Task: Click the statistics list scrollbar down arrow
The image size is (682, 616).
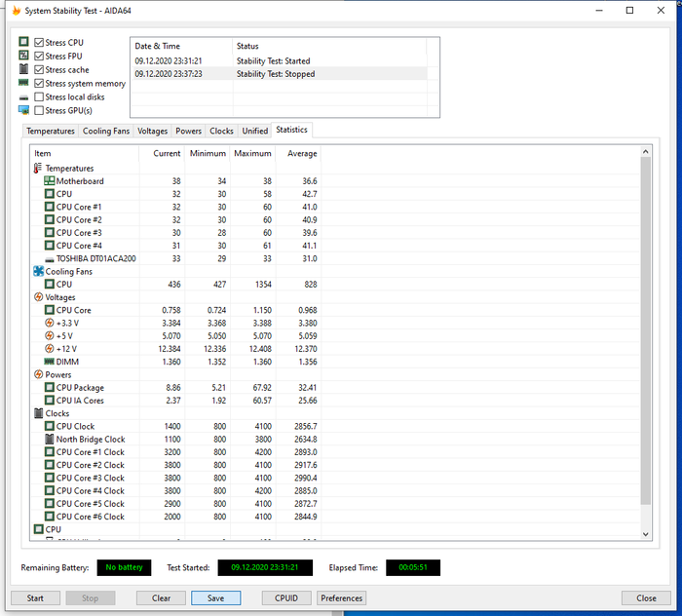Action: pyautogui.click(x=645, y=534)
